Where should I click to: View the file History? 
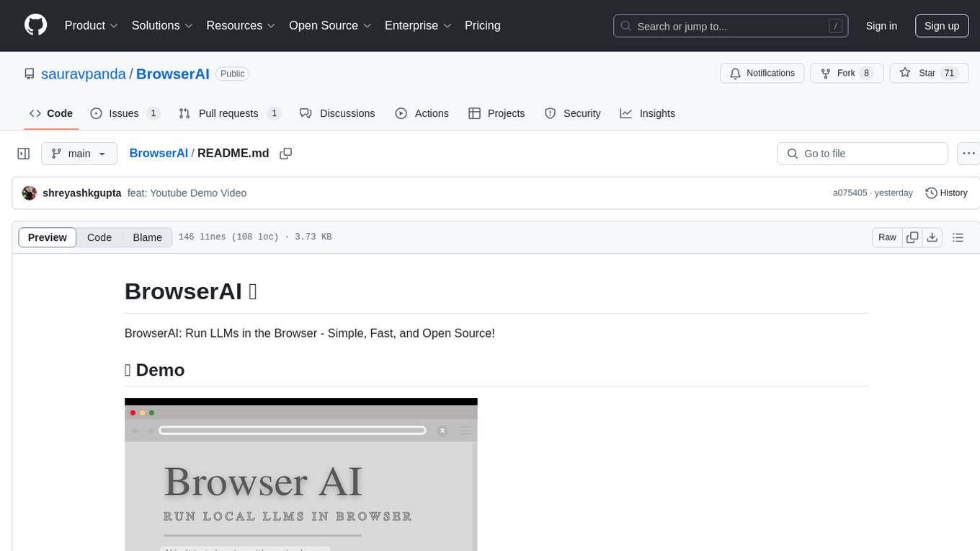coord(946,193)
